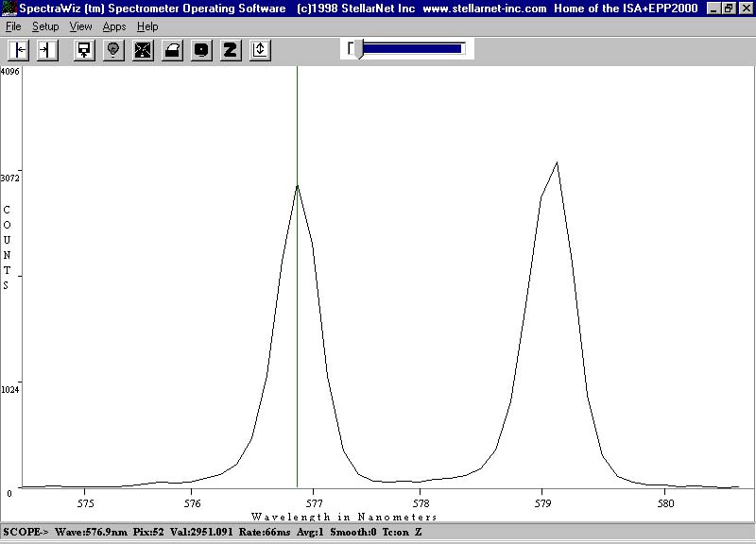
Task: Click the 'Wavelength in Nanometers' axis label
Action: 344,517
